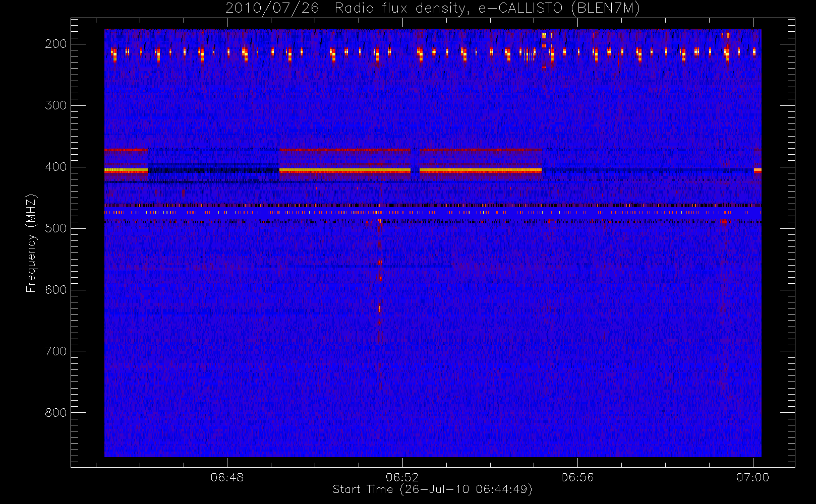Select the 700 frequency axis label
Viewport: 816px width, 504px height.
[56, 351]
